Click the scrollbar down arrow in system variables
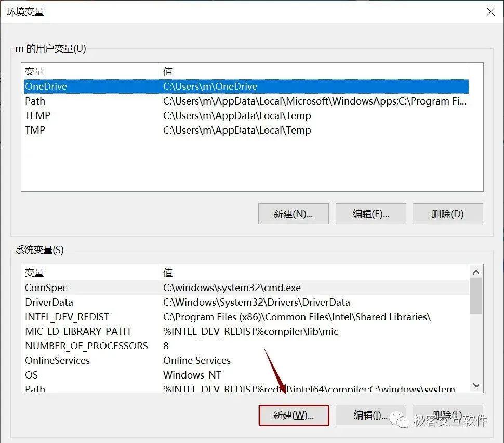The width and height of the screenshot is (504, 443). (x=475, y=386)
